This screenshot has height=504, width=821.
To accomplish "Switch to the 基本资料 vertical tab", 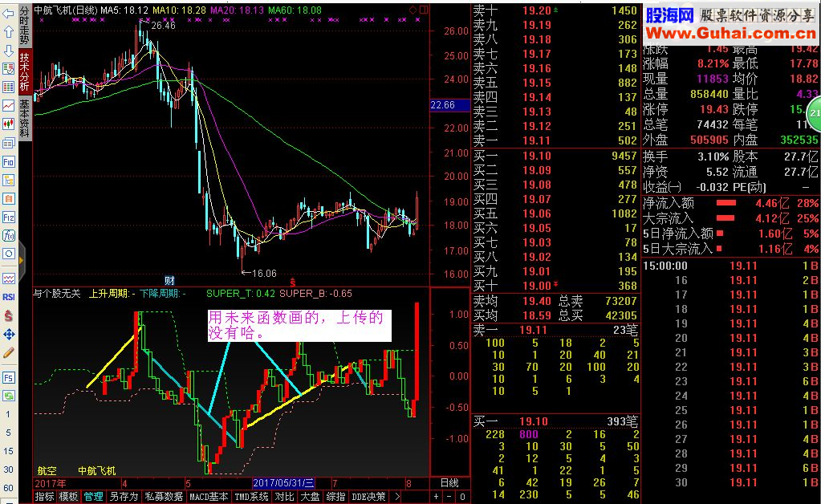I will coord(25,119).
